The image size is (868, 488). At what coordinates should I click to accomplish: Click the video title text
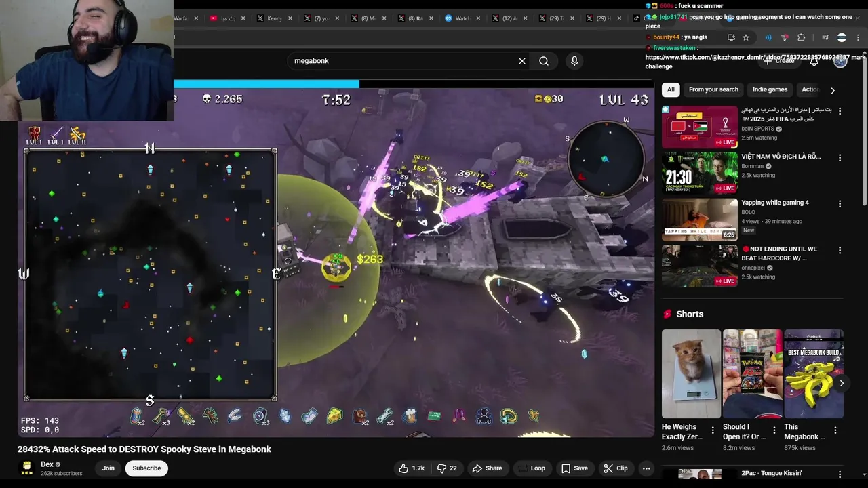coord(144,449)
